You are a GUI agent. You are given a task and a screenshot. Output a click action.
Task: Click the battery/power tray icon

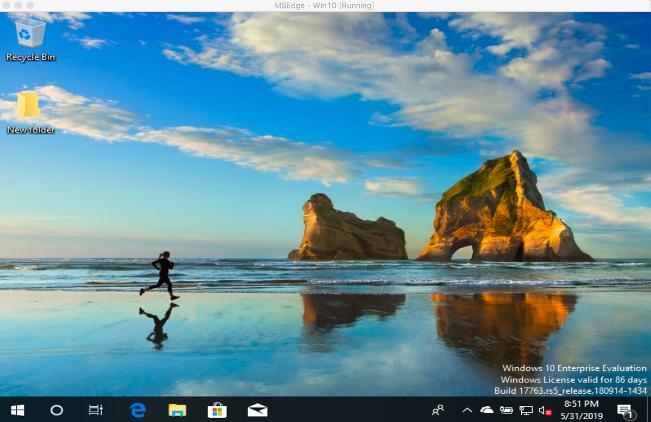pos(506,410)
